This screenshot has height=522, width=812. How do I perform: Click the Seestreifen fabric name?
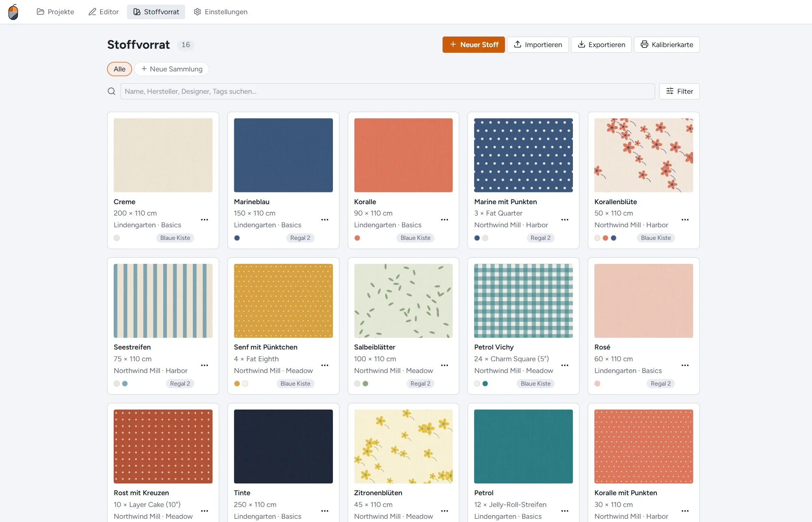[132, 347]
